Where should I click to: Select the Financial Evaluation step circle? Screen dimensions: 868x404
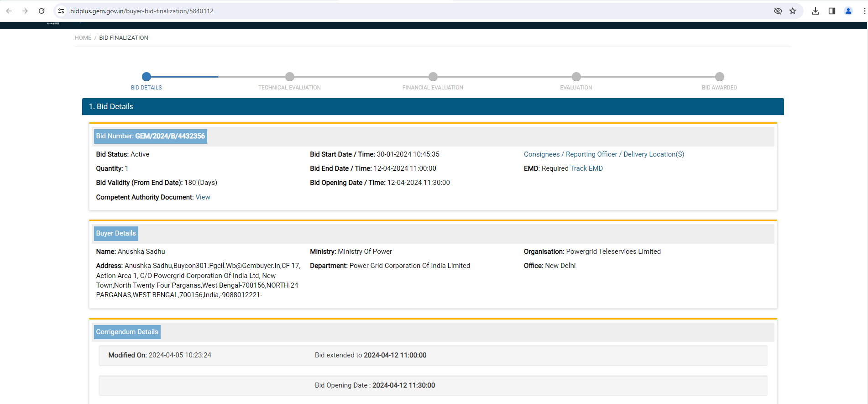pos(433,77)
